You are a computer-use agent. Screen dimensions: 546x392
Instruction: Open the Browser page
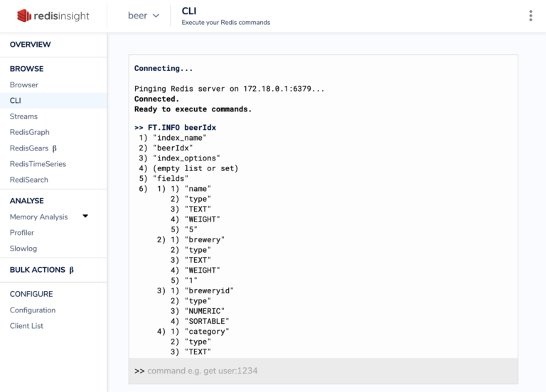tap(24, 85)
